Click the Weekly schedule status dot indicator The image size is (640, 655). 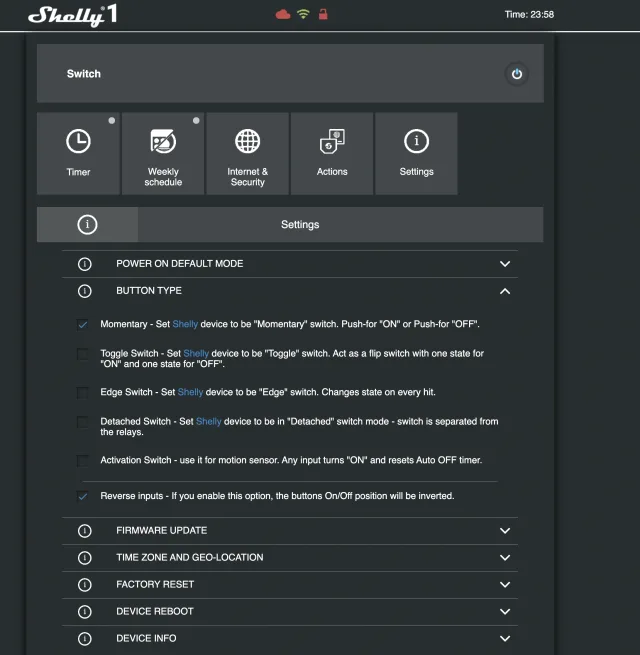196,121
